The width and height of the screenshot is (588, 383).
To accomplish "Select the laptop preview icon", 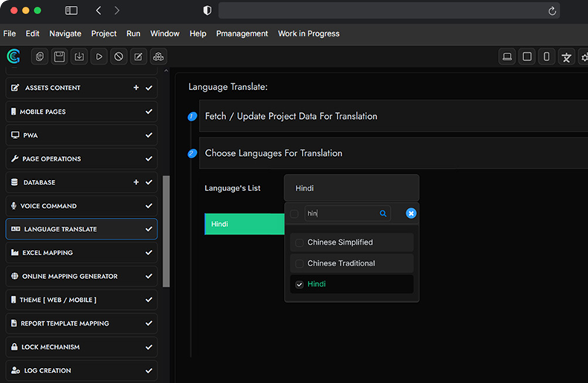I will (507, 57).
